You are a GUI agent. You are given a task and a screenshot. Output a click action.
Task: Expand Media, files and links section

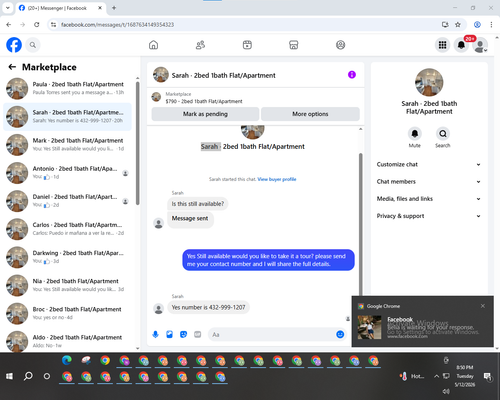click(x=429, y=199)
